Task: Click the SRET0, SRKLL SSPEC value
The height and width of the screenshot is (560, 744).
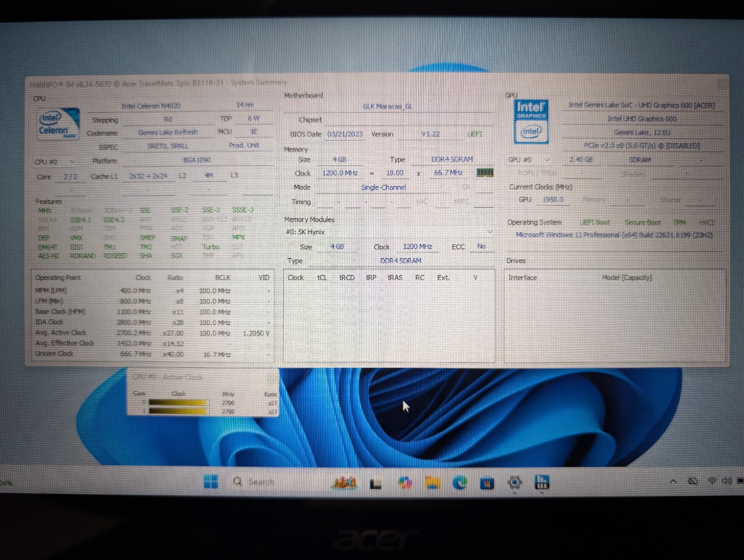Action: pos(168,146)
